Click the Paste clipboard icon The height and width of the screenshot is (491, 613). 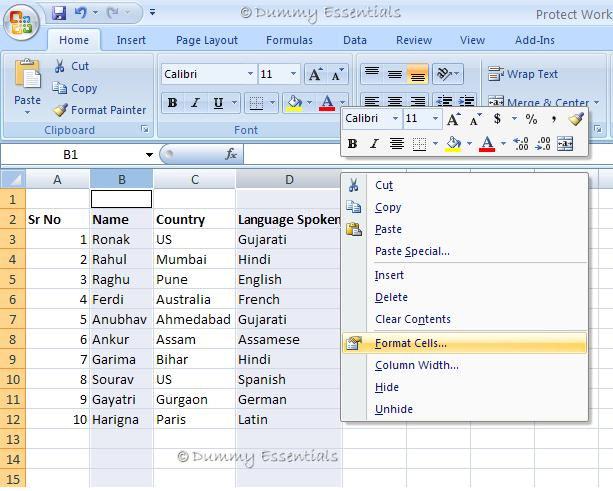[x=27, y=74]
